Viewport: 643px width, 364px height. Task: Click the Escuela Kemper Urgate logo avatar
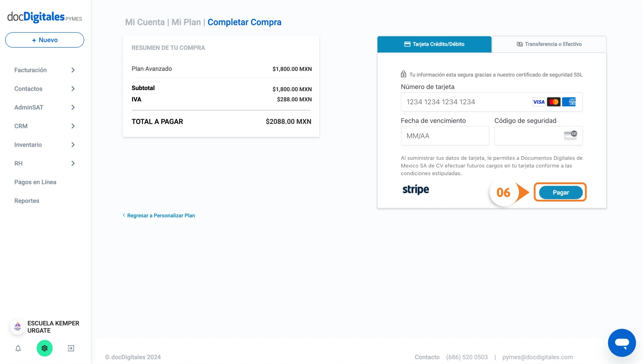17,327
